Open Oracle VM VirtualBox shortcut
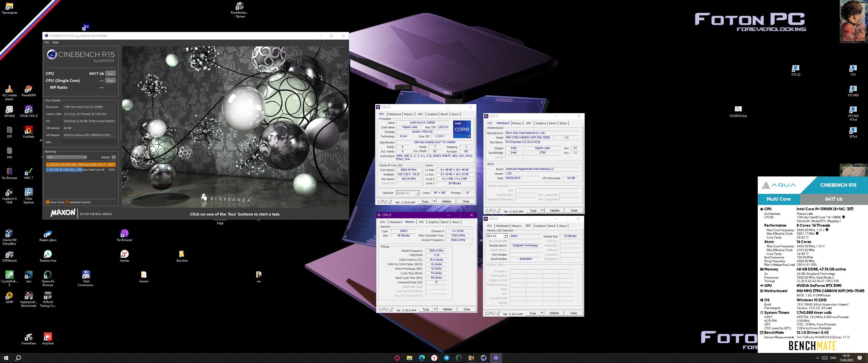Screen dimensions: 868x363 click(x=9, y=237)
